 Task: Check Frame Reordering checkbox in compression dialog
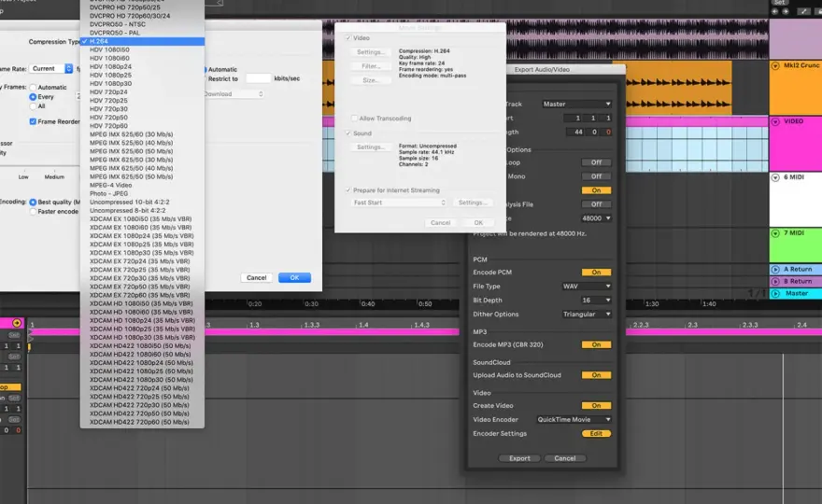click(33, 121)
